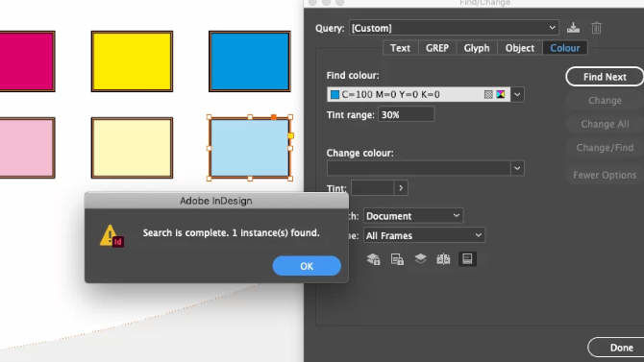
Task: Select the magenta rectangle on the canvas
Action: 27,61
